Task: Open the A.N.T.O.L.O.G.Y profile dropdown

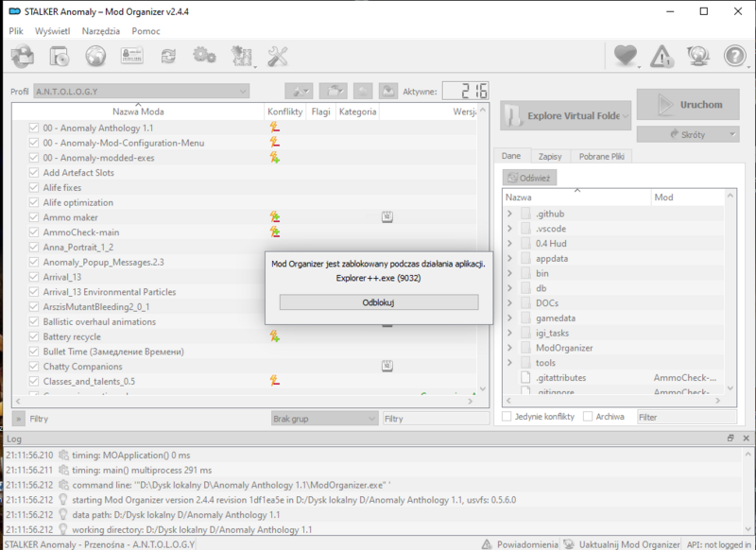Action: coord(142,92)
